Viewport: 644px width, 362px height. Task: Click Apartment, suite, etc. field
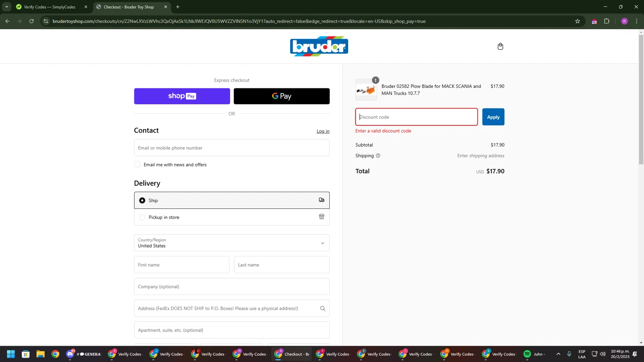point(231,330)
